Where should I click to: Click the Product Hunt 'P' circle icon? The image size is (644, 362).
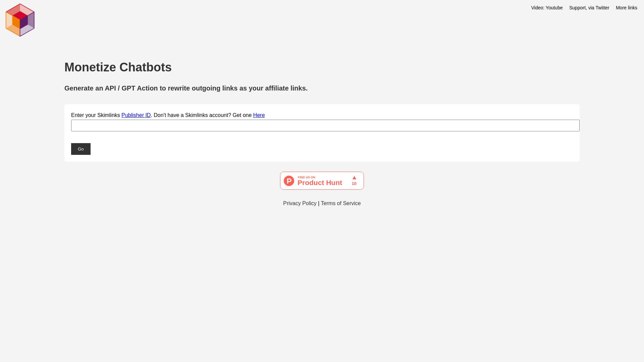tap(289, 181)
